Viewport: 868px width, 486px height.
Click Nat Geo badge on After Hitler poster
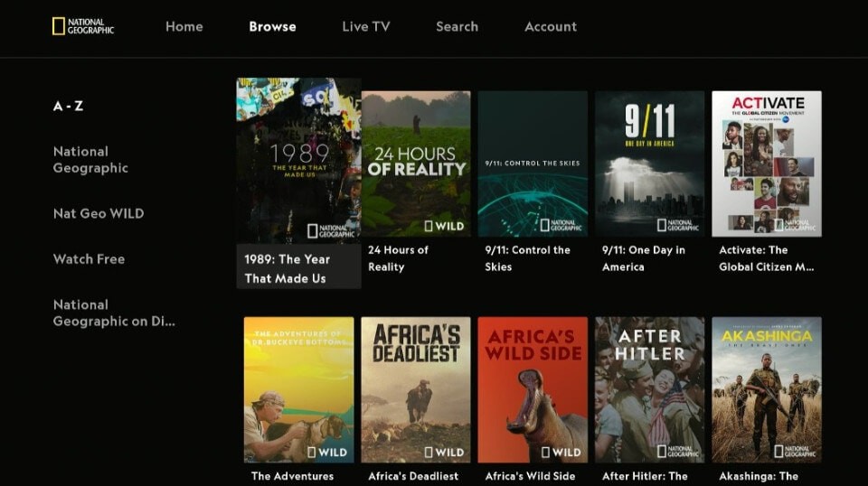[x=677, y=451]
